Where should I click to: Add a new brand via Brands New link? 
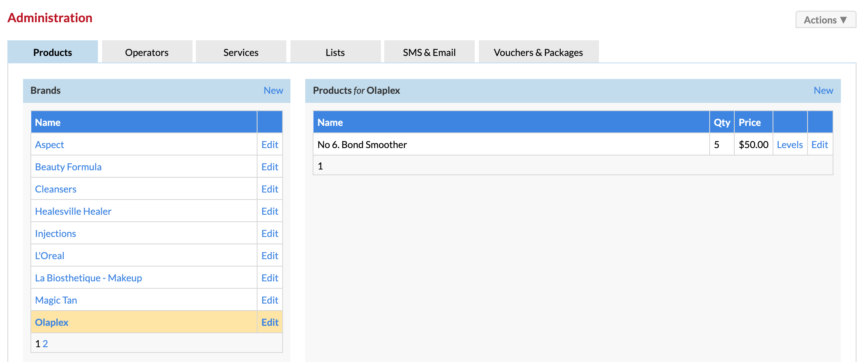point(273,90)
